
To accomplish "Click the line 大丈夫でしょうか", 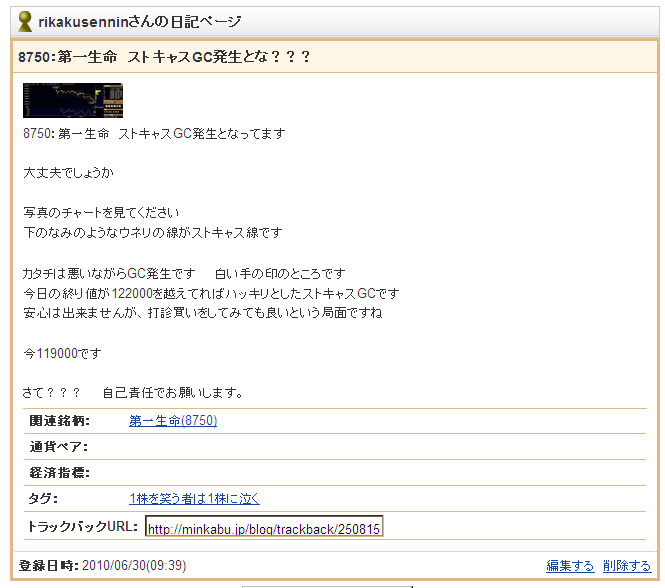I will click(x=68, y=173).
